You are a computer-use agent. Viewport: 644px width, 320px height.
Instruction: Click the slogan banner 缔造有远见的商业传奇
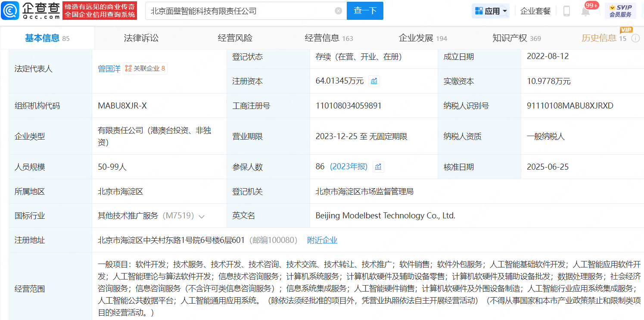(100, 11)
